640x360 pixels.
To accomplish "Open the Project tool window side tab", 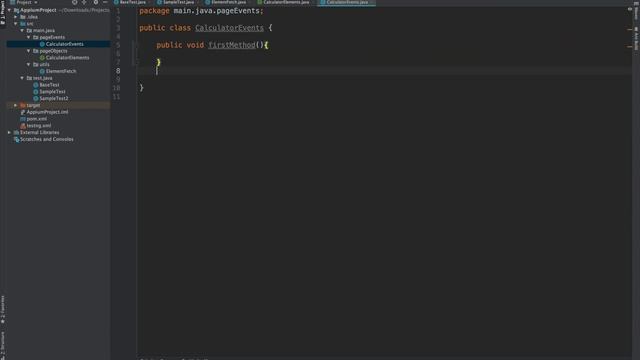I will coord(3,13).
